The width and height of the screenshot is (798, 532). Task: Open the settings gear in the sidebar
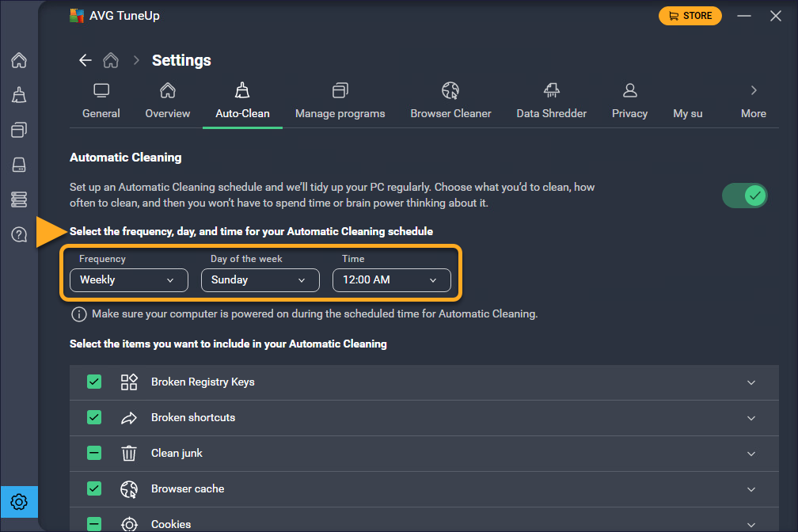tap(19, 502)
